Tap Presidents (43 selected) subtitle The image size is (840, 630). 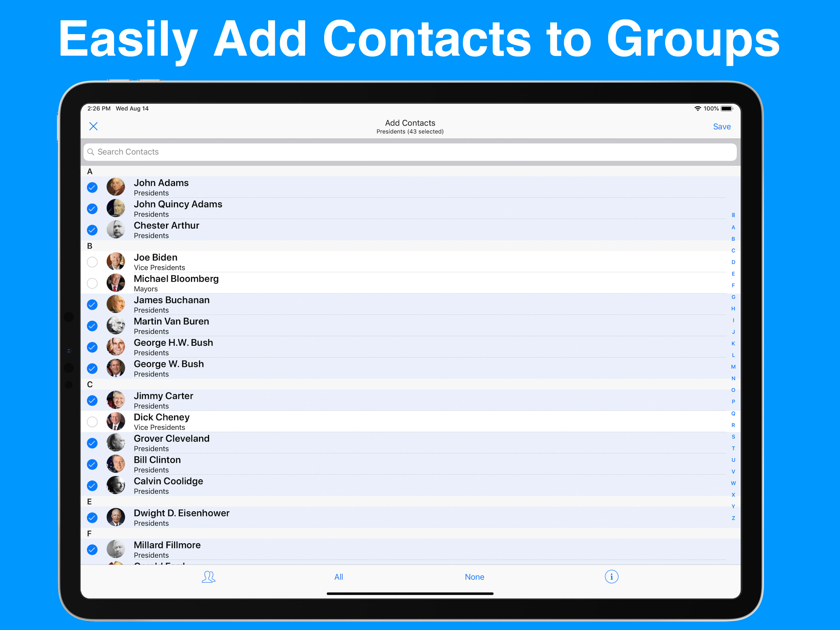[x=410, y=131]
